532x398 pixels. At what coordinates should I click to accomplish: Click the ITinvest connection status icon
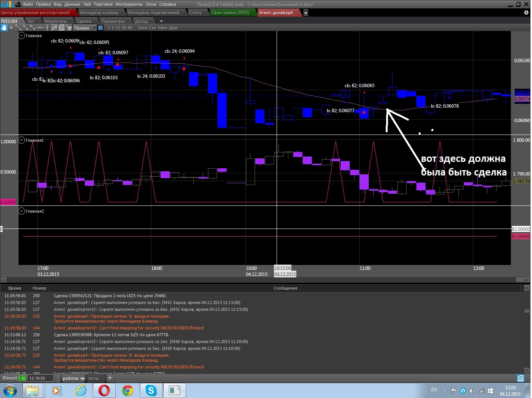tap(22, 378)
